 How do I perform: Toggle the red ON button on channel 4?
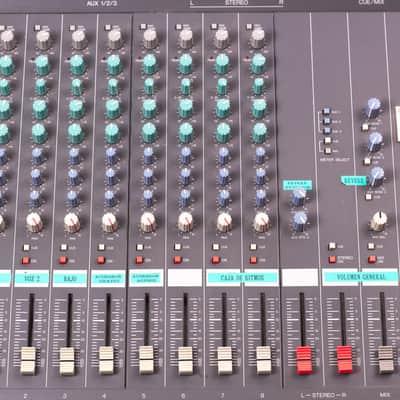101,260
